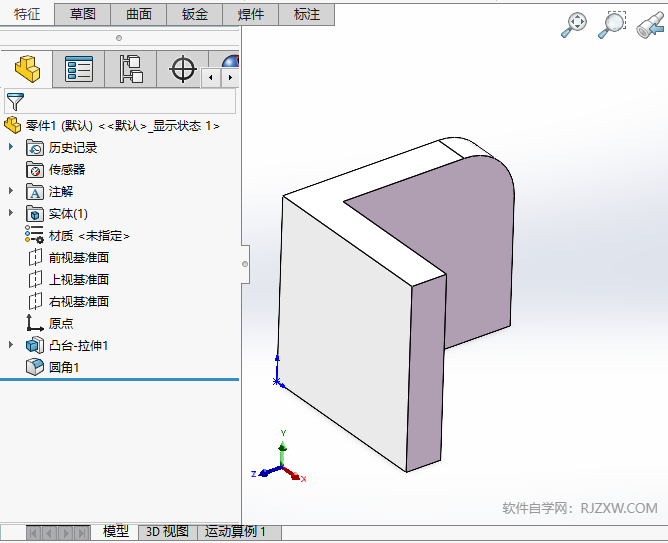Screen dimensions: 668x543
Task: Click the 历史记录 folder icon
Action: pos(35,148)
